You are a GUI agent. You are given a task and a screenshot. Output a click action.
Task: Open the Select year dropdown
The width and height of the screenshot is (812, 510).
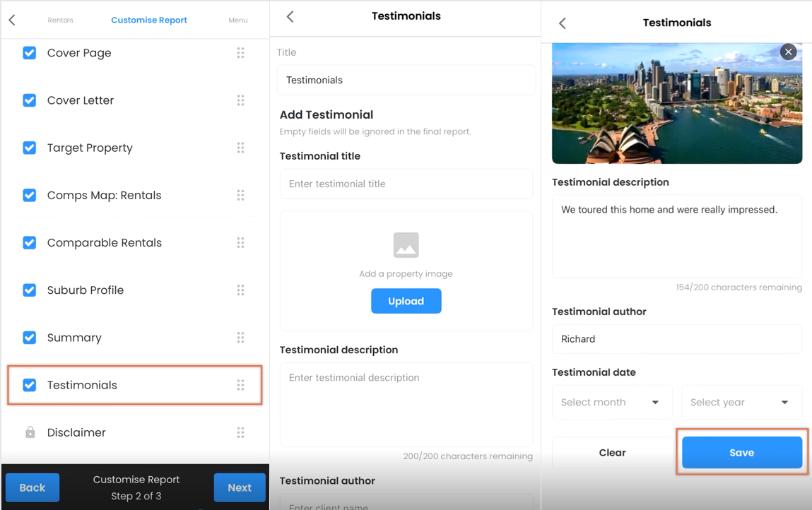(741, 403)
